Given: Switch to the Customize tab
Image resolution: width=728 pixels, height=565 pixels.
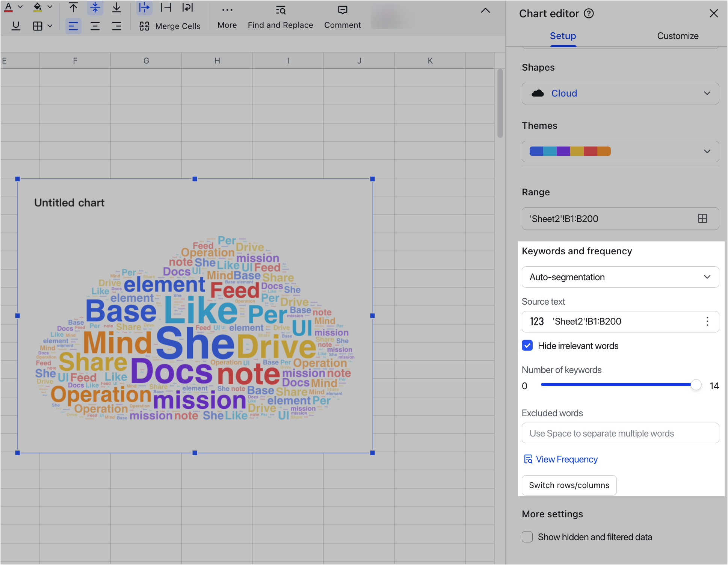Looking at the screenshot, I should 678,36.
